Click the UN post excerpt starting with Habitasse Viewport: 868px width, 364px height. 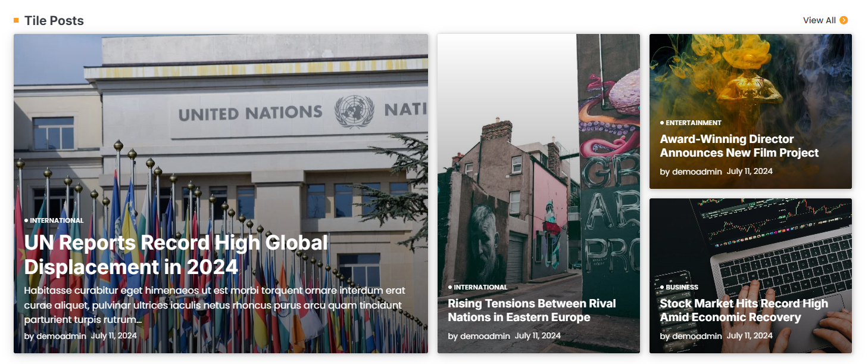pyautogui.click(x=215, y=305)
